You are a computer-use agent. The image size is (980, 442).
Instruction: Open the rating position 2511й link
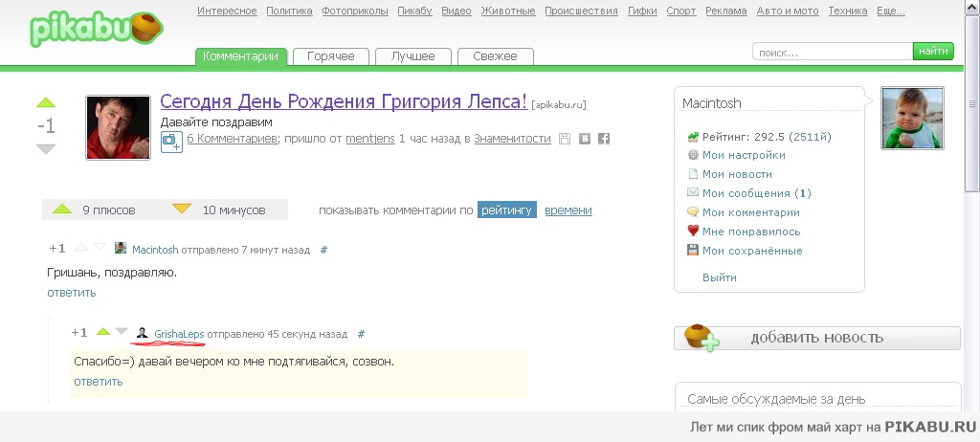pos(811,136)
